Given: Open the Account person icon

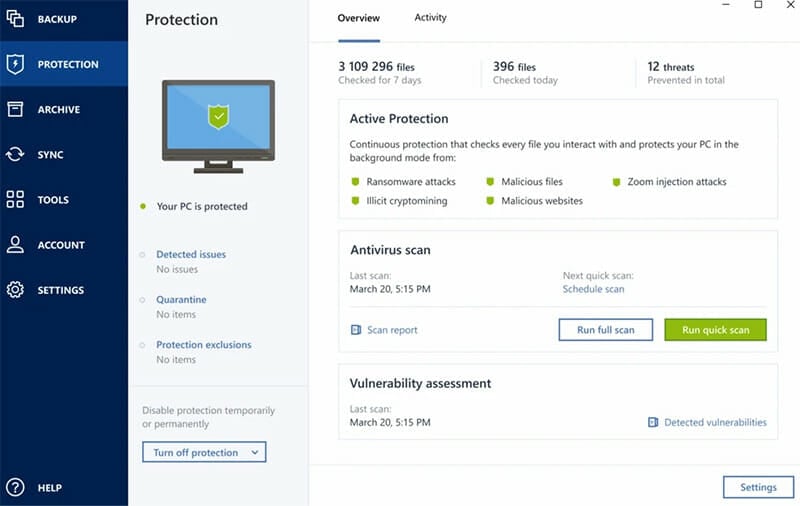Looking at the screenshot, I should click(x=15, y=244).
